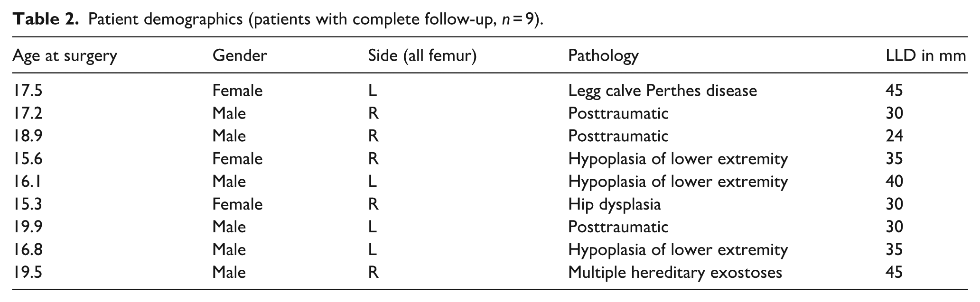Select age 15.6 in the table
Viewport: 980px width, 302px height.
click(28, 159)
